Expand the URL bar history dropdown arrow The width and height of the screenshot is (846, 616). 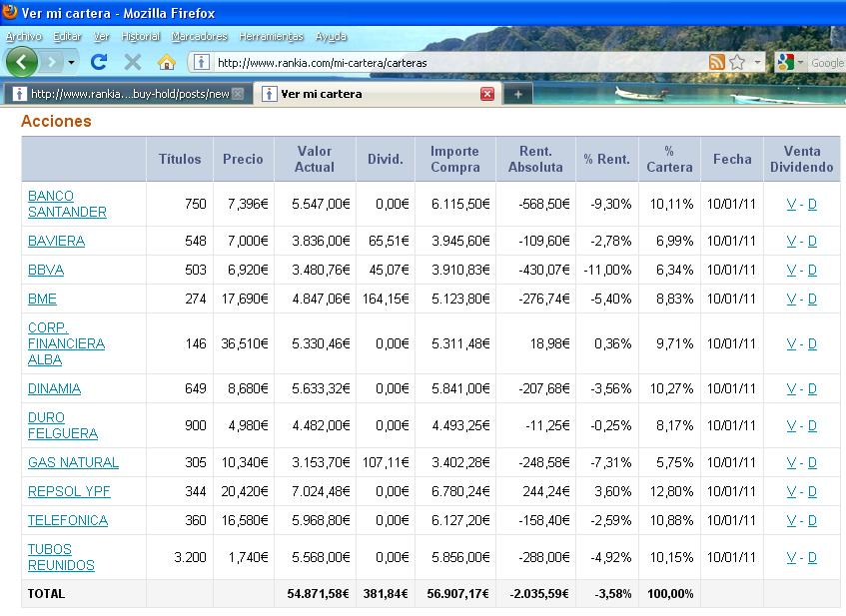tap(756, 62)
